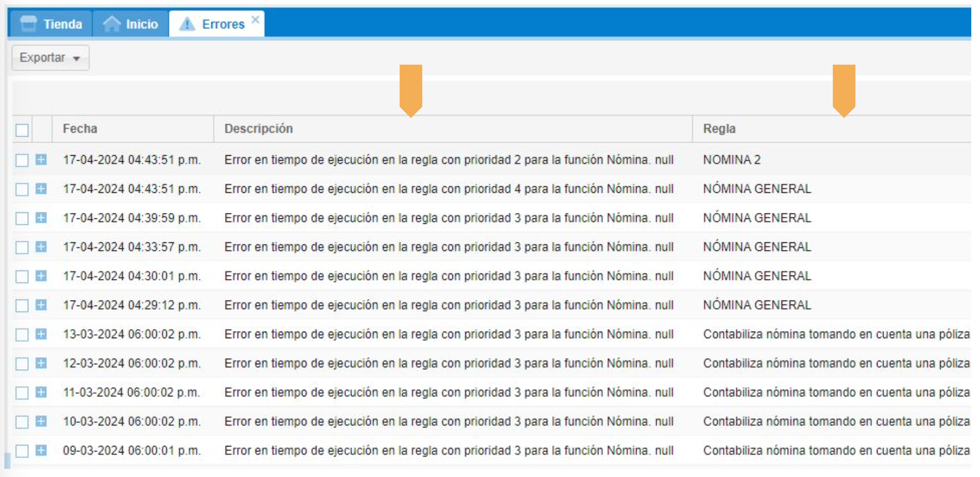
Task: Close the Errores tab
Action: click(255, 20)
